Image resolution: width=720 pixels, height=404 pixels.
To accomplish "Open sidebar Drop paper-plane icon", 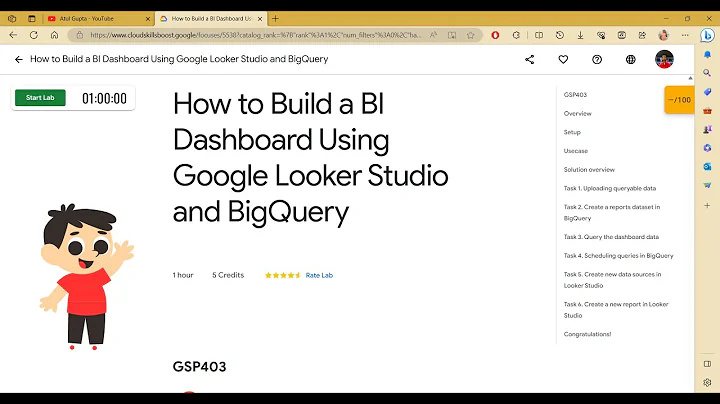I will tap(707, 185).
